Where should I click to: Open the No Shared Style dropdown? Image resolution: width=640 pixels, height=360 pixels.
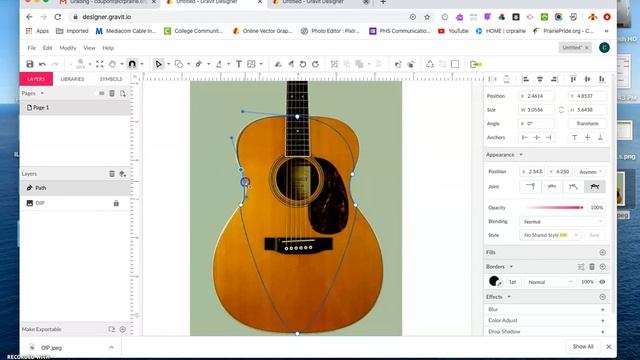pyautogui.click(x=550, y=235)
